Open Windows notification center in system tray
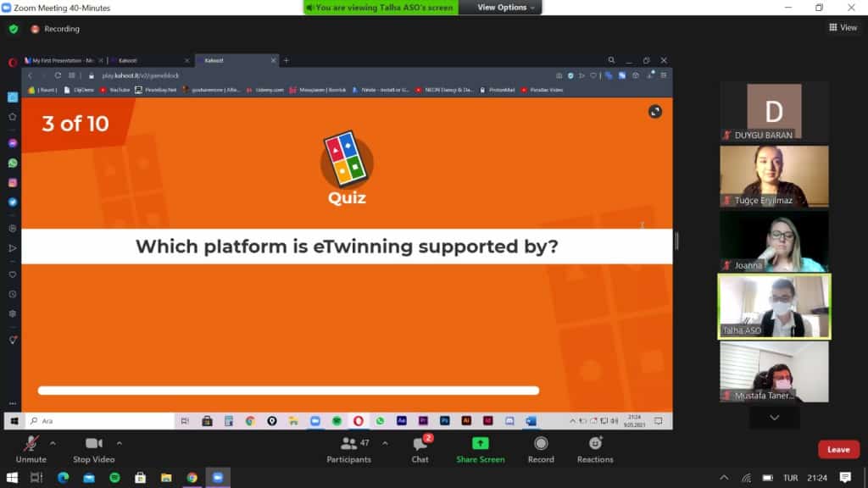Viewport: 868px width, 488px height. tap(845, 478)
